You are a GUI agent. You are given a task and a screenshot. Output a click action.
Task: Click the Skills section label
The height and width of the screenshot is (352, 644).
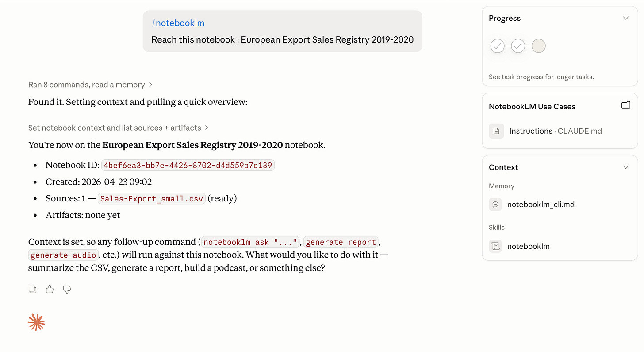tap(497, 227)
